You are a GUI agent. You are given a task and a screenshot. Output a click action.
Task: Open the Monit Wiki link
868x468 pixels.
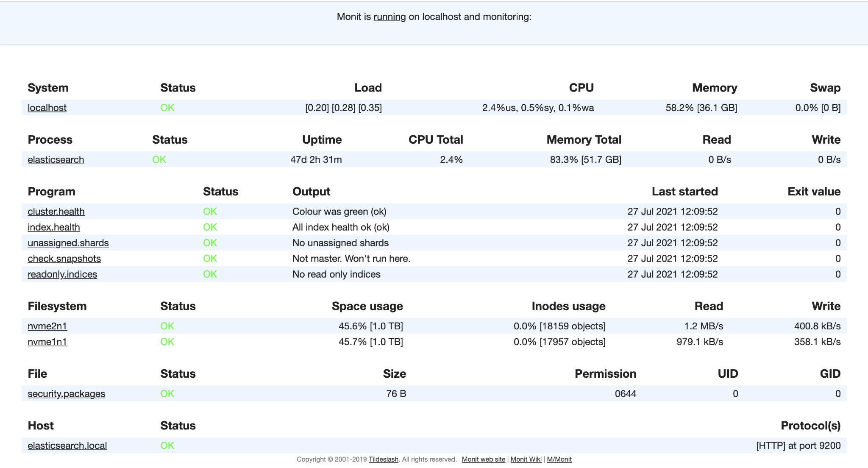526,459
